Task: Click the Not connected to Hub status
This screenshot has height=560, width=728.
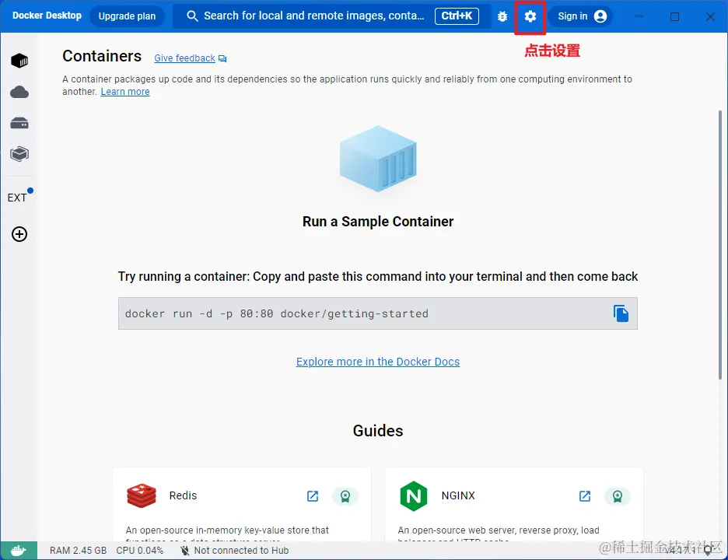Action: (234, 551)
